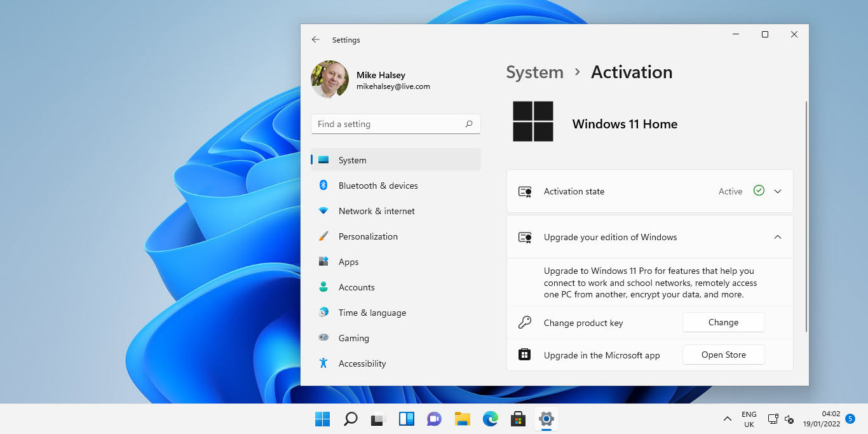The width and height of the screenshot is (868, 434).
Task: Open Bluetooth & devices settings
Action: [x=378, y=185]
